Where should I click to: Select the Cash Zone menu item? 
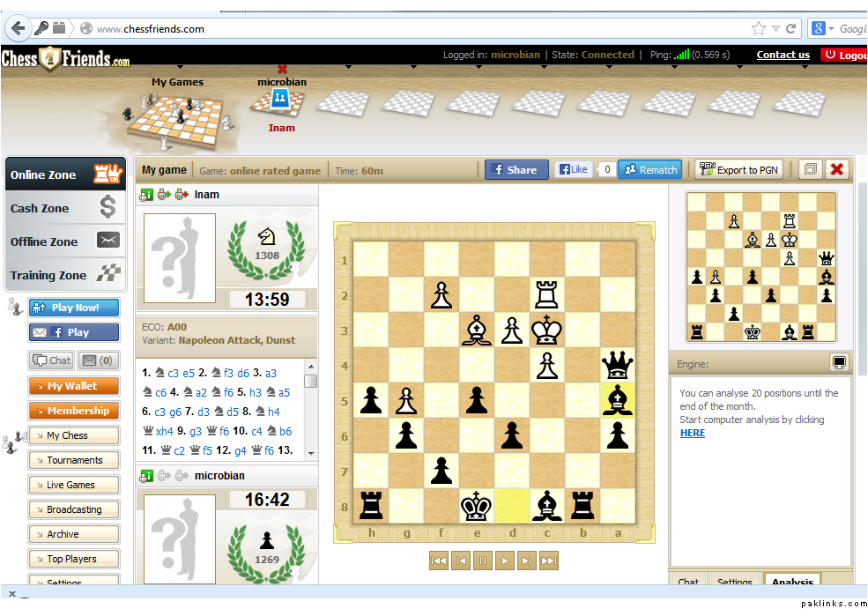tap(65, 208)
